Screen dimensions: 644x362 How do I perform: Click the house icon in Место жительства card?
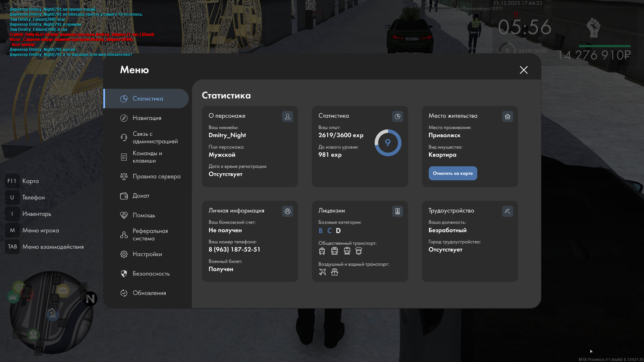(x=507, y=116)
